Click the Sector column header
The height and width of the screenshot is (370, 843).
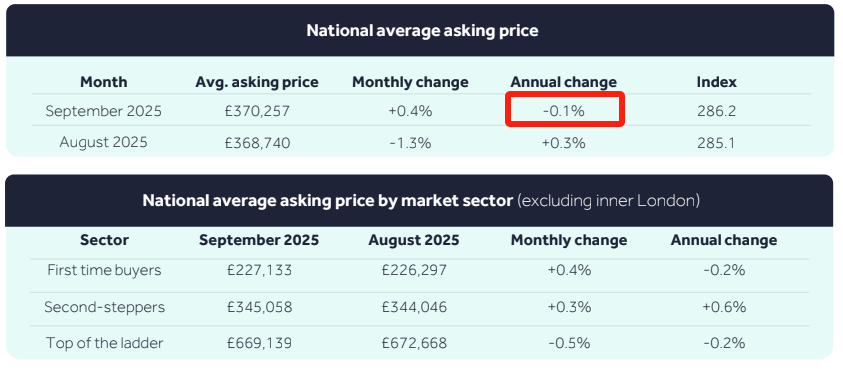(x=104, y=240)
